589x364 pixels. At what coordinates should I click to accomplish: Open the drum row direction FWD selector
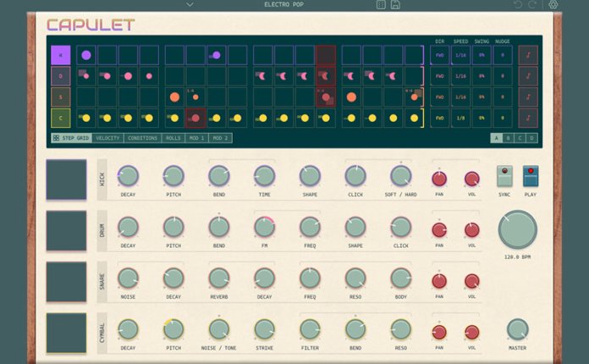[439, 76]
